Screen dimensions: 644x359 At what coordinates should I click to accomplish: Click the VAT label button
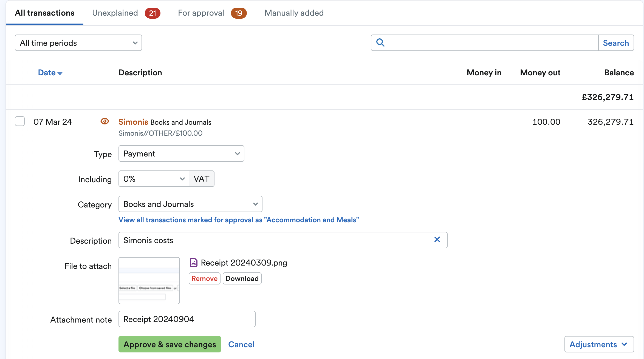point(202,179)
